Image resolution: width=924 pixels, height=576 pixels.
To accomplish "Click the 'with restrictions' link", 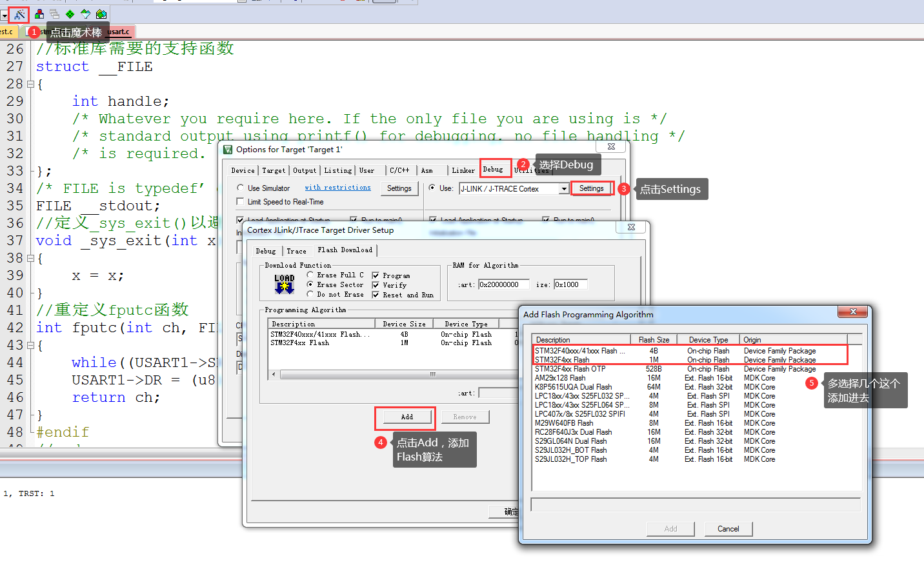I will click(x=337, y=188).
